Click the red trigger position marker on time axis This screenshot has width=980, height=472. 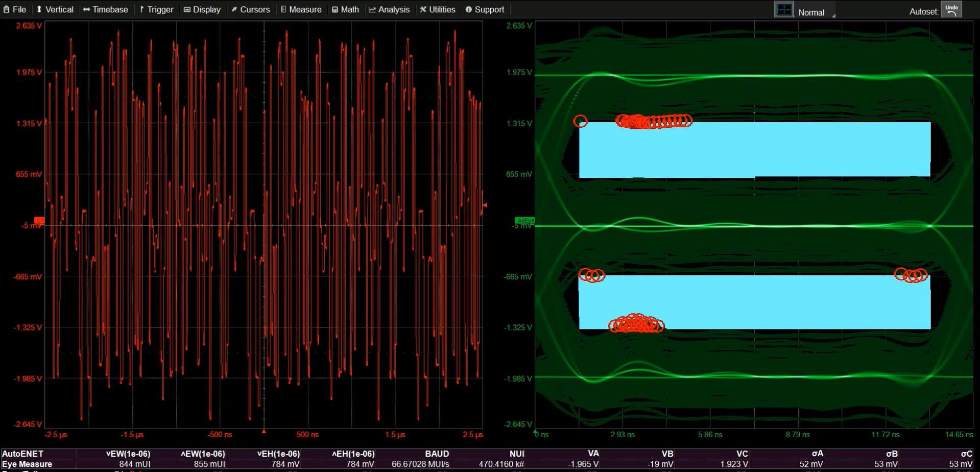(x=264, y=432)
